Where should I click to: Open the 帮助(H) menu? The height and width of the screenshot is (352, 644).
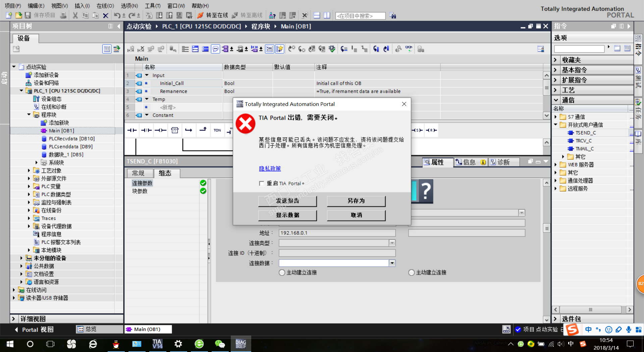click(200, 6)
